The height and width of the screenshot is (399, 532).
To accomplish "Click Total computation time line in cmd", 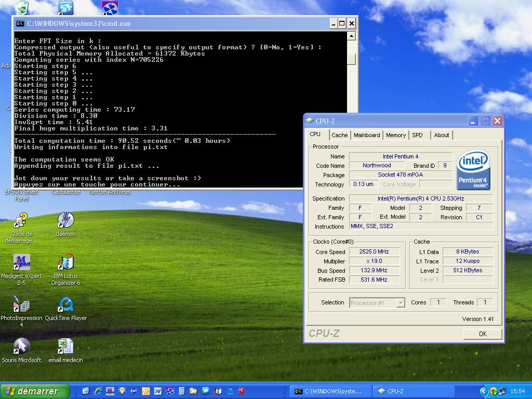I will [x=122, y=140].
